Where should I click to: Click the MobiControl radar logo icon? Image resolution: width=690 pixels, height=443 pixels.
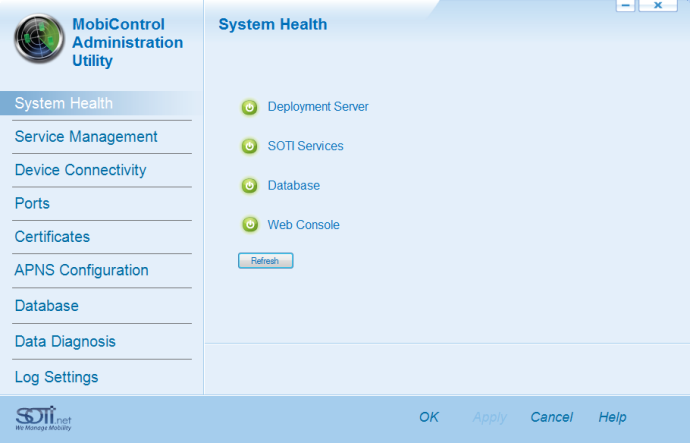(39, 38)
